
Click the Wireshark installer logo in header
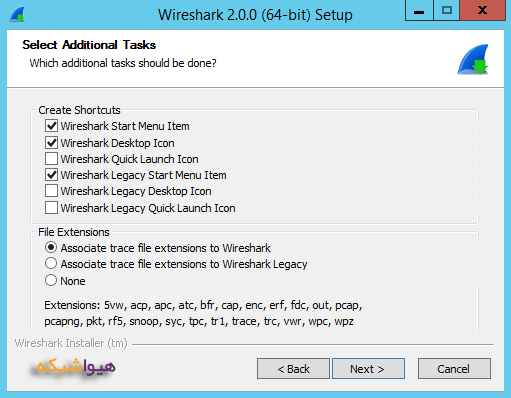[x=473, y=60]
